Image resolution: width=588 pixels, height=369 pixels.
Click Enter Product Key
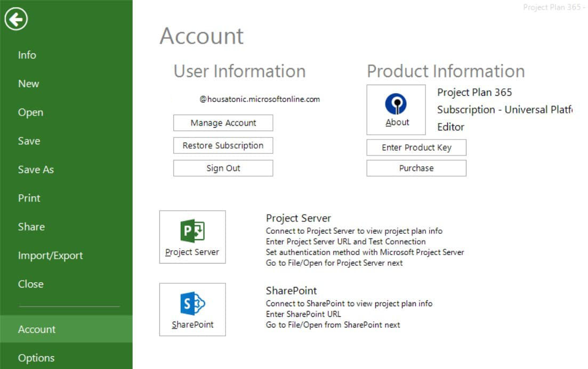click(x=416, y=147)
